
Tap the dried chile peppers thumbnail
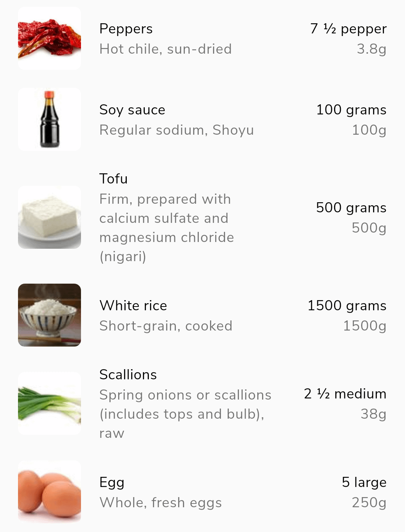(49, 38)
